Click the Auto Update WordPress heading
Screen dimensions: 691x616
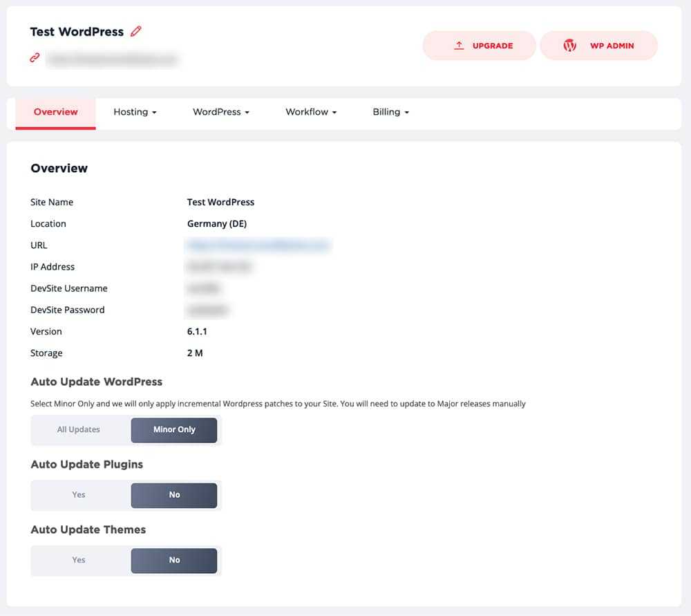[97, 382]
